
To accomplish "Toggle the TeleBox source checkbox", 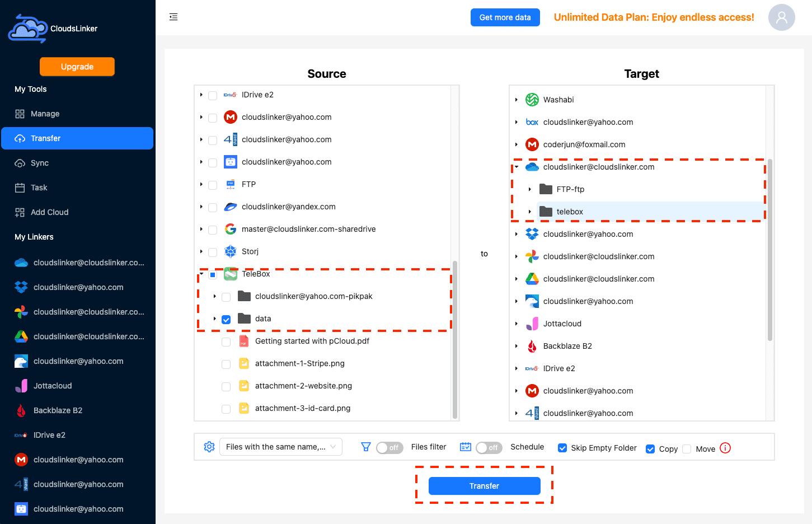I will pyautogui.click(x=213, y=275).
